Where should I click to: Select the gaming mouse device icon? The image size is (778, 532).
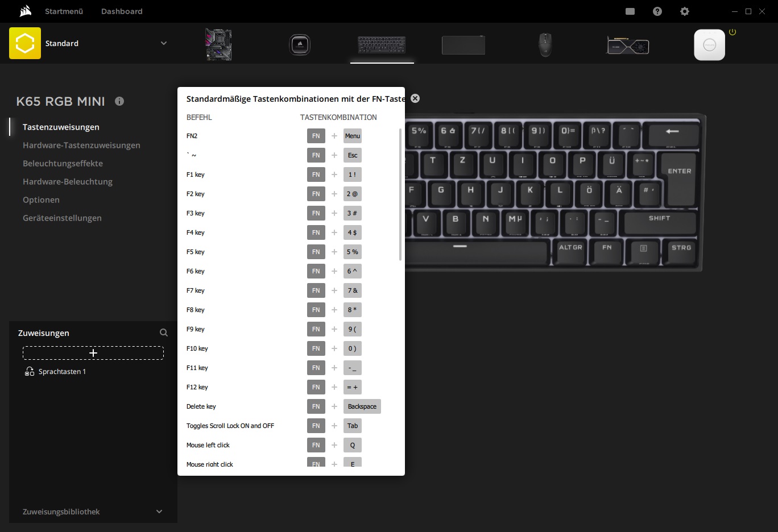click(x=545, y=44)
